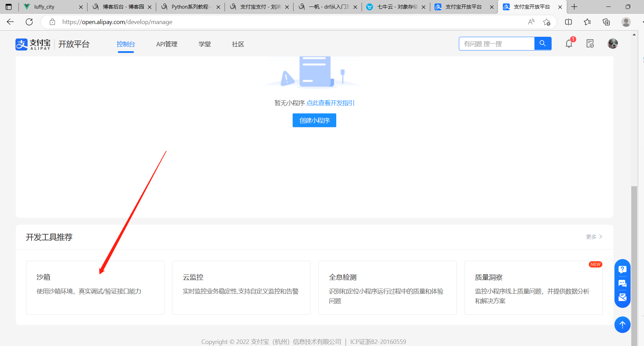Close the 一帆 - drf从入门 tab
The image size is (644, 346).
click(x=355, y=7)
